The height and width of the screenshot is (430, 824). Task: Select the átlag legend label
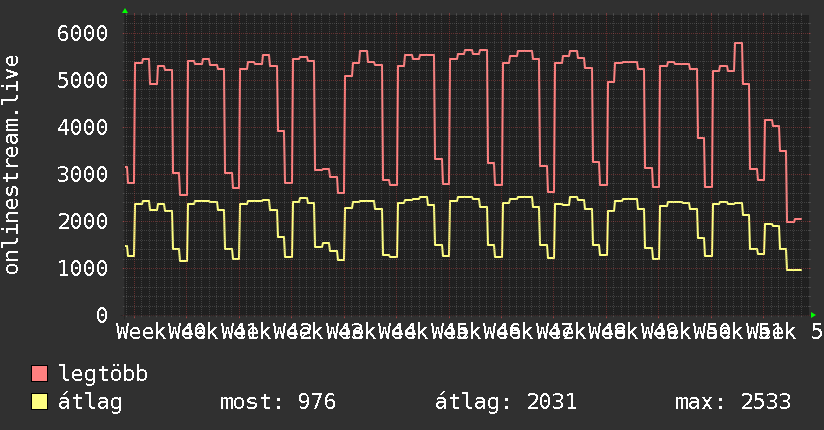pos(90,402)
